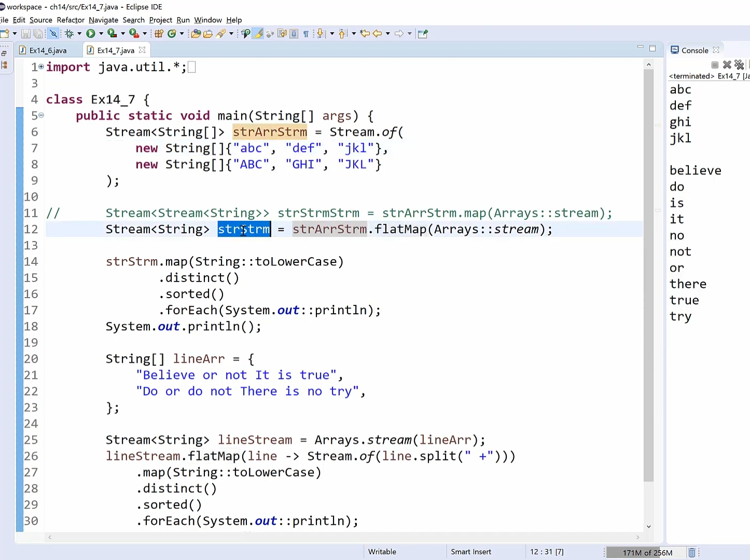The image size is (750, 560).
Task: Open the Previous Annotation dropdown arrow
Action: tap(354, 34)
